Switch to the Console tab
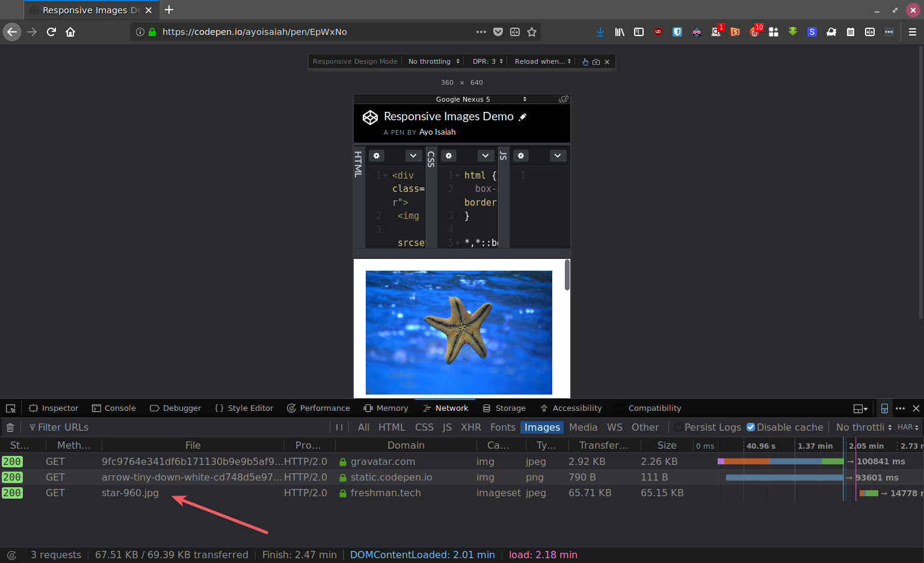 click(x=114, y=408)
